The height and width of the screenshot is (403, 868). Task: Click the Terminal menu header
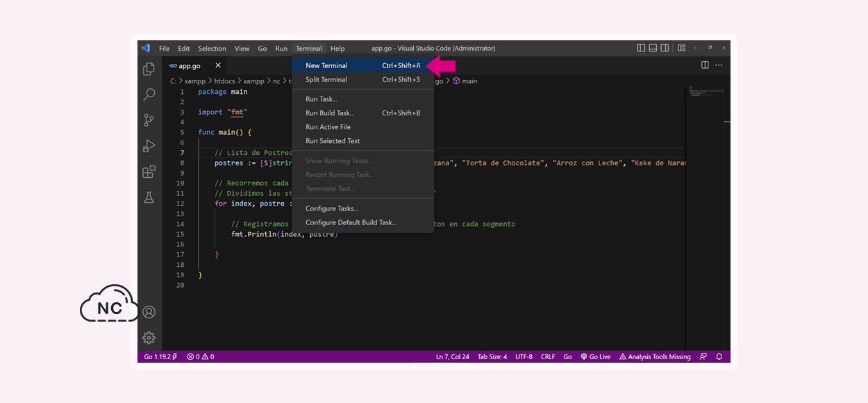tap(309, 49)
